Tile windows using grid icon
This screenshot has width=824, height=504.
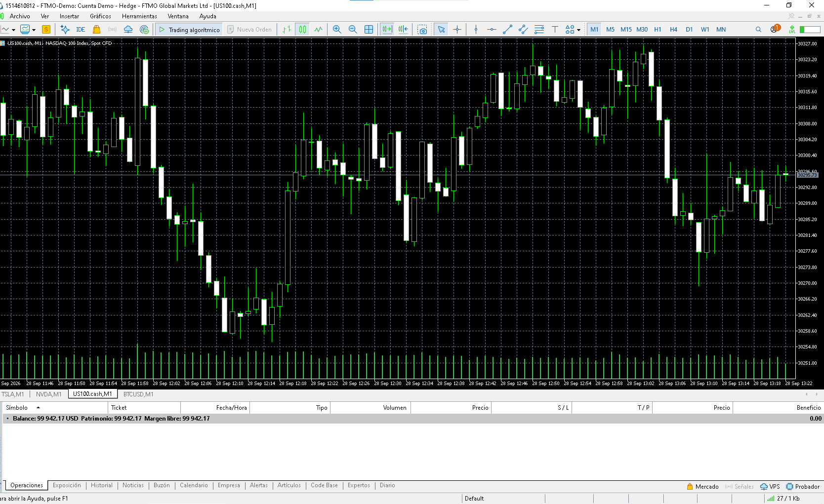pyautogui.click(x=369, y=30)
